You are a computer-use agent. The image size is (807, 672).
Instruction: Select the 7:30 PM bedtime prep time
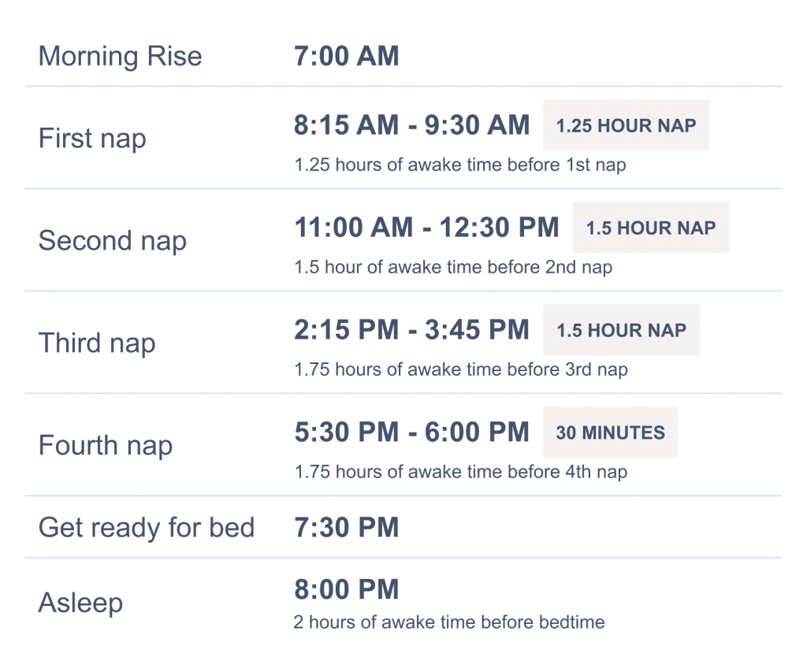tap(346, 527)
